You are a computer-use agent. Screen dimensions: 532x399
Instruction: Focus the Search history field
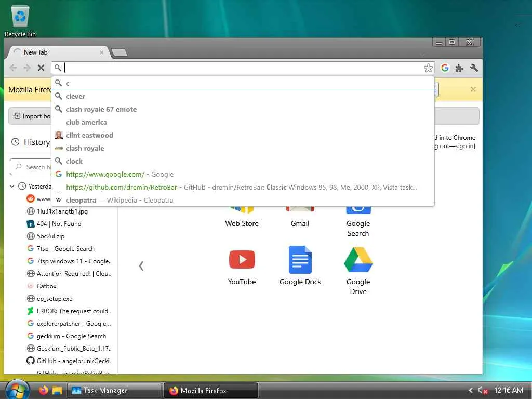[31, 167]
